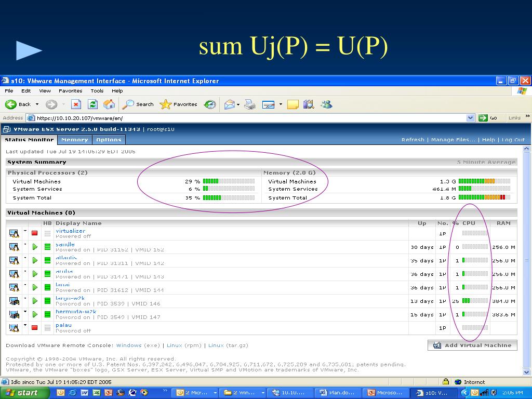This screenshot has height=399, width=532.
Task: Click the Print icon in toolbar
Action: 250,104
